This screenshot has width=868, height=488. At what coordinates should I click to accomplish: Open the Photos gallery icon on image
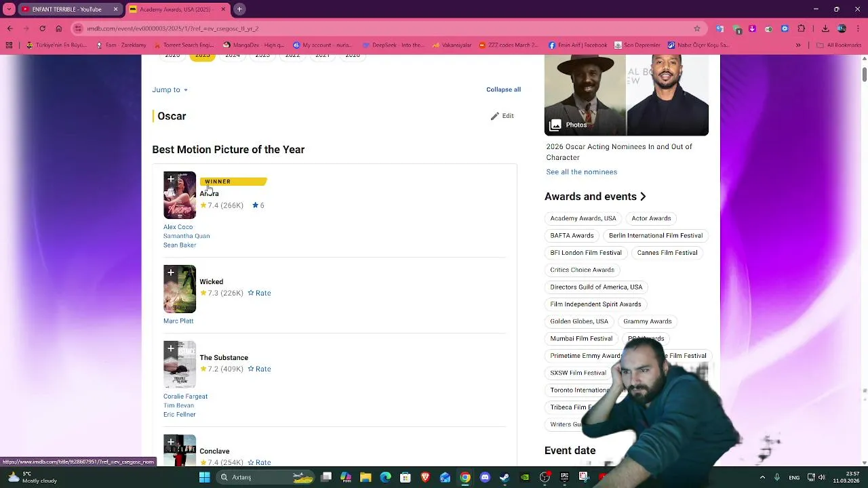555,125
